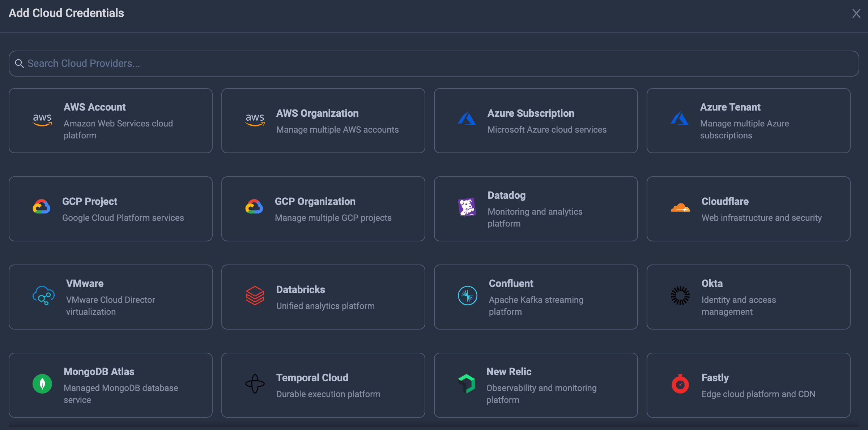Focus the Search Cloud Providers field
The height and width of the screenshot is (430, 868).
click(434, 64)
